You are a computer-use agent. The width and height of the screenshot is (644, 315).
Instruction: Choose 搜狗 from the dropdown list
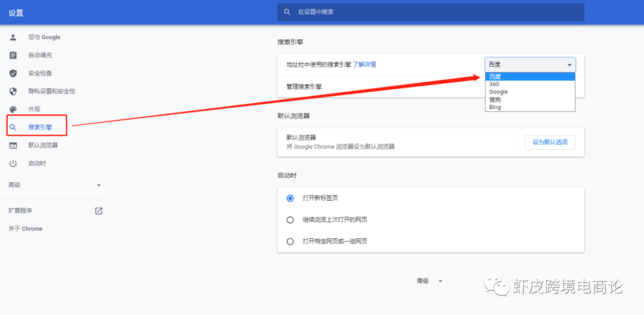click(530, 99)
